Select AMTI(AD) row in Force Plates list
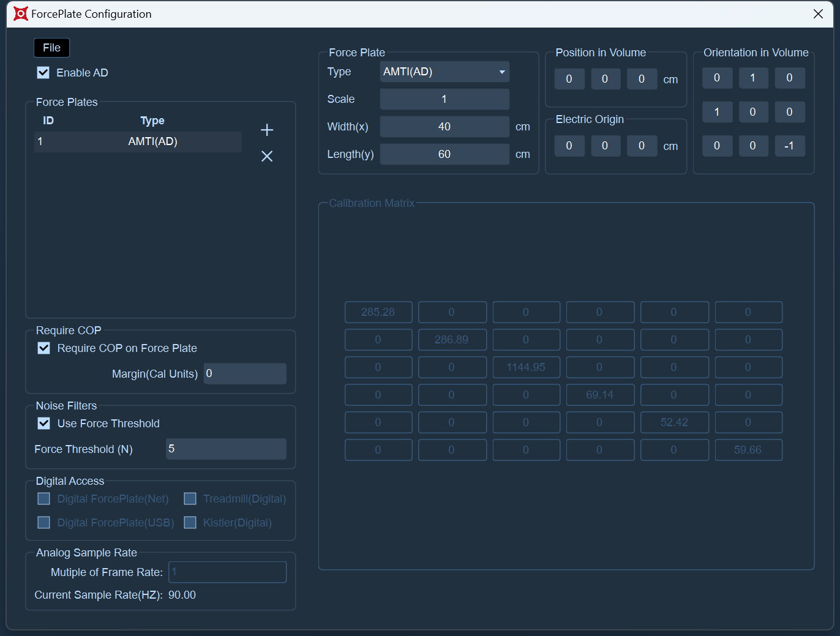The height and width of the screenshot is (636, 840). [x=138, y=141]
